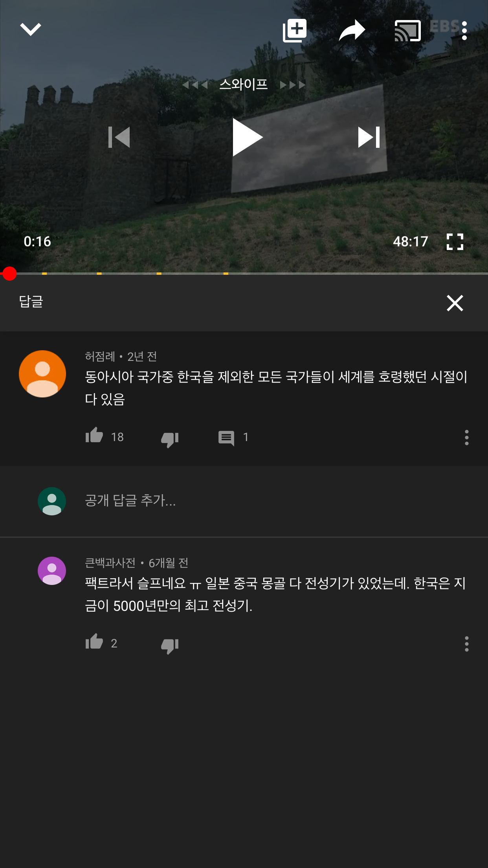This screenshot has height=868, width=488.
Task: Like the comment by 허점례
Action: (94, 436)
